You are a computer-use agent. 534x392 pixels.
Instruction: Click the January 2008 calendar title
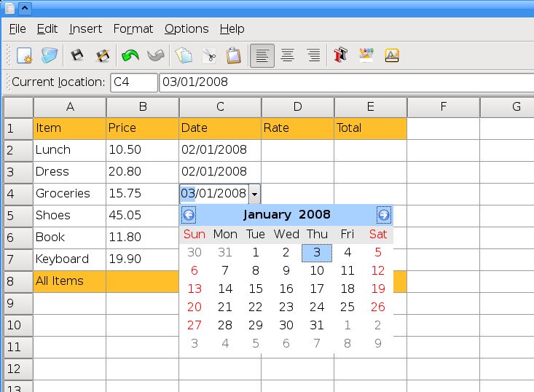tap(286, 214)
